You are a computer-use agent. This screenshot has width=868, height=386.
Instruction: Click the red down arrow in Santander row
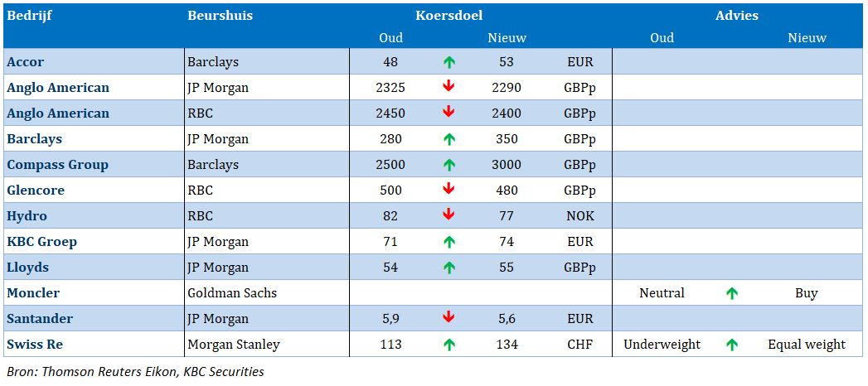[x=449, y=318]
